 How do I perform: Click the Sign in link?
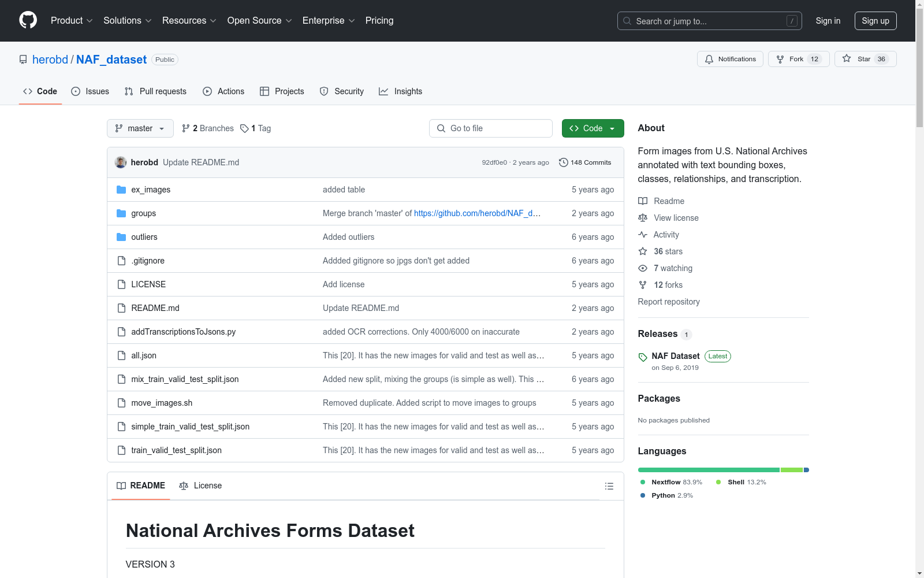click(828, 21)
